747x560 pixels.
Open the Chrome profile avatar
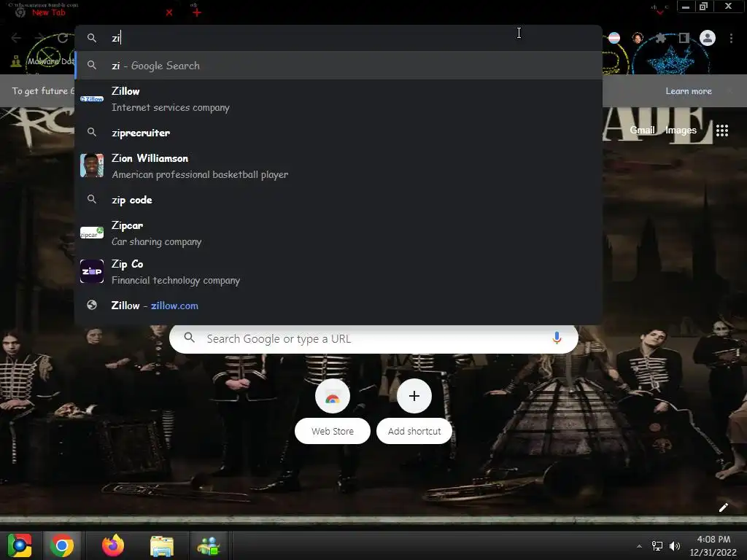tap(708, 38)
